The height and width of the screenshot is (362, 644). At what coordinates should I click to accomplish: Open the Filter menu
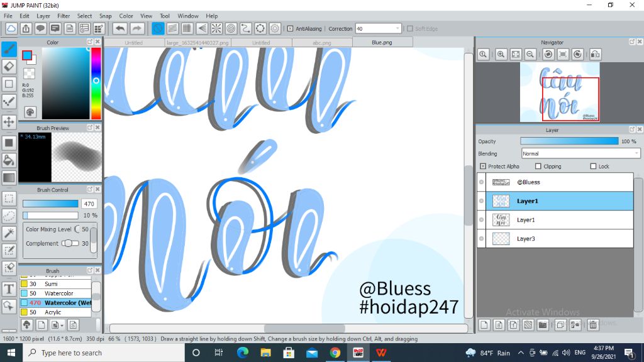click(x=64, y=16)
